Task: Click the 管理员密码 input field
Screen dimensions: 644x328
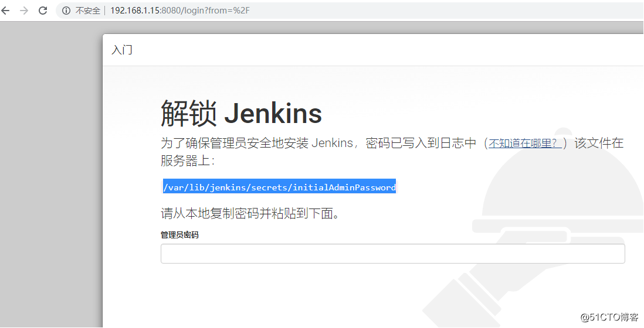Action: click(392, 254)
